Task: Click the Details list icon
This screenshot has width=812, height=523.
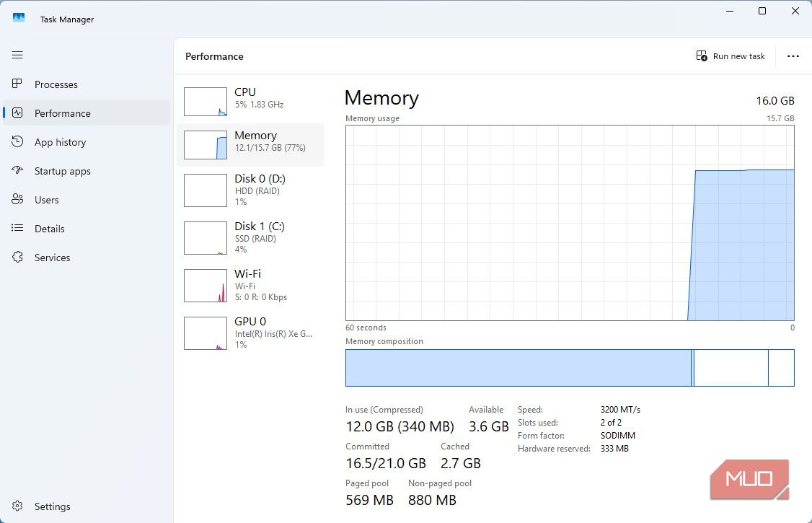Action: [17, 228]
